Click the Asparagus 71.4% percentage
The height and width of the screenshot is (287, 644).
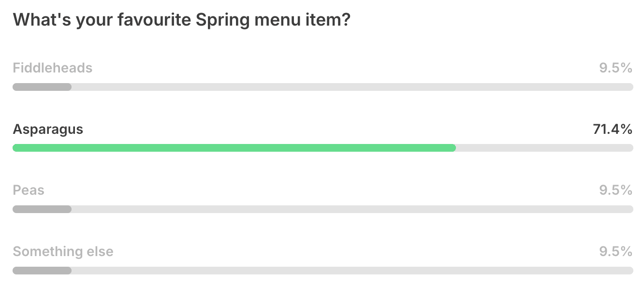(x=613, y=129)
